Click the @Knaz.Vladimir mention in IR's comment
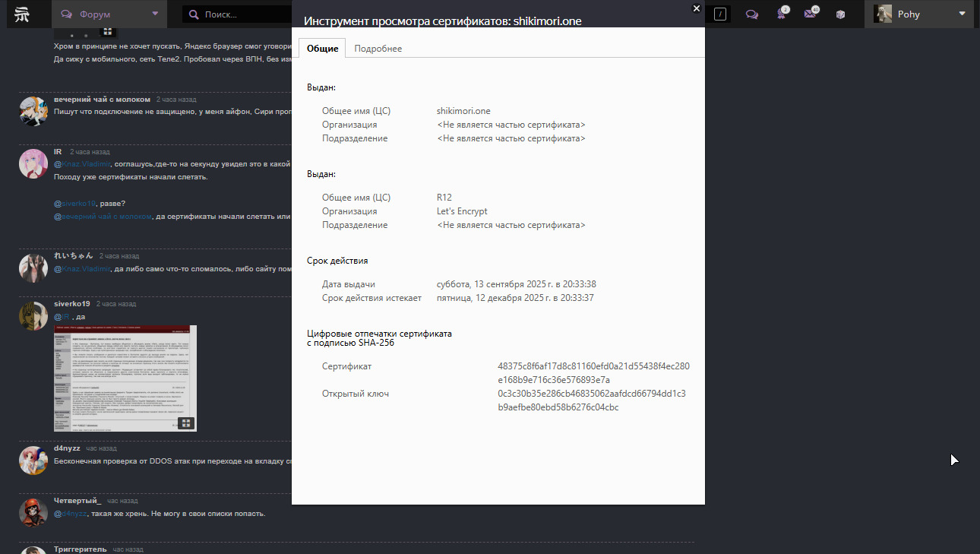 coord(82,163)
